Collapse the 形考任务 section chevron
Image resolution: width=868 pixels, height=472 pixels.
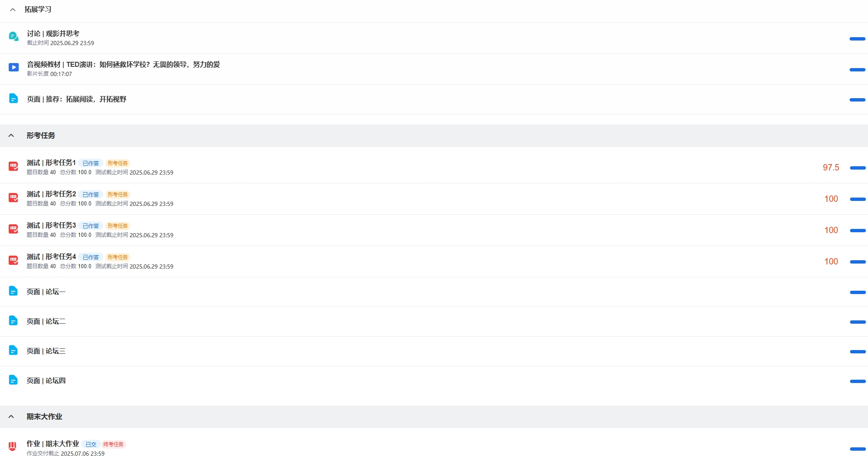pyautogui.click(x=11, y=135)
